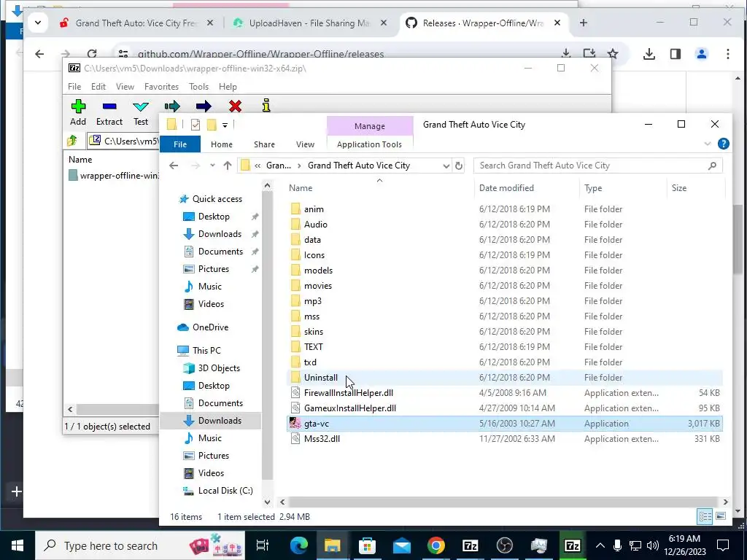This screenshot has height=560, width=747.
Task: Open the View tab in Explorer ribbon
Action: tap(305, 144)
